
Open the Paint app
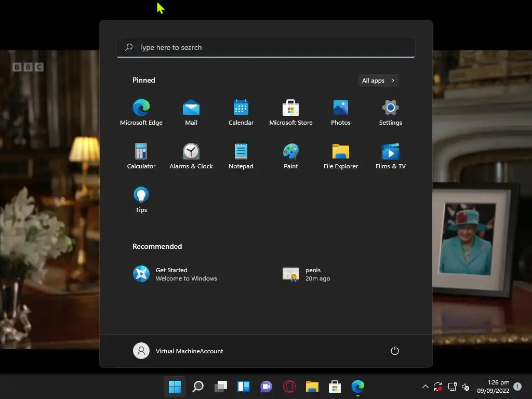pos(291,156)
